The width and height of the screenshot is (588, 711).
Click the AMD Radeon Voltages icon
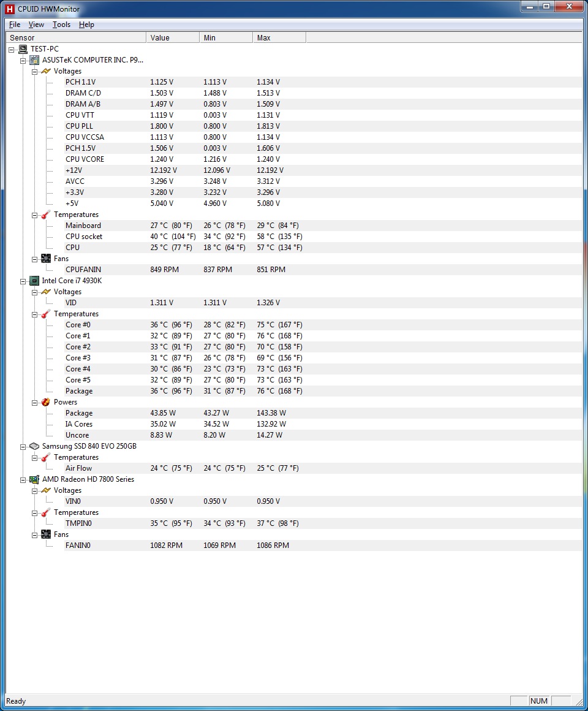tap(46, 490)
